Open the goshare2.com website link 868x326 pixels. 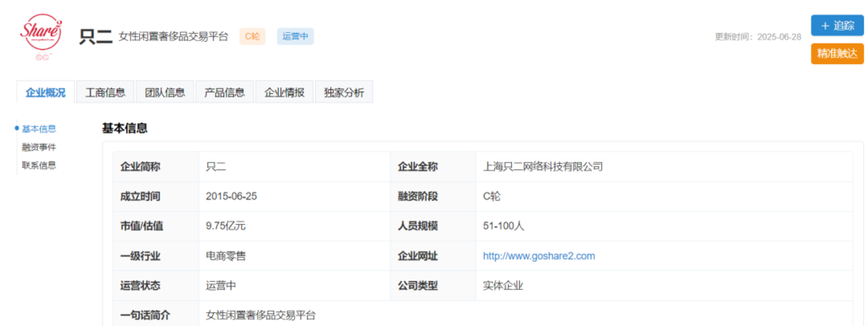[539, 256]
